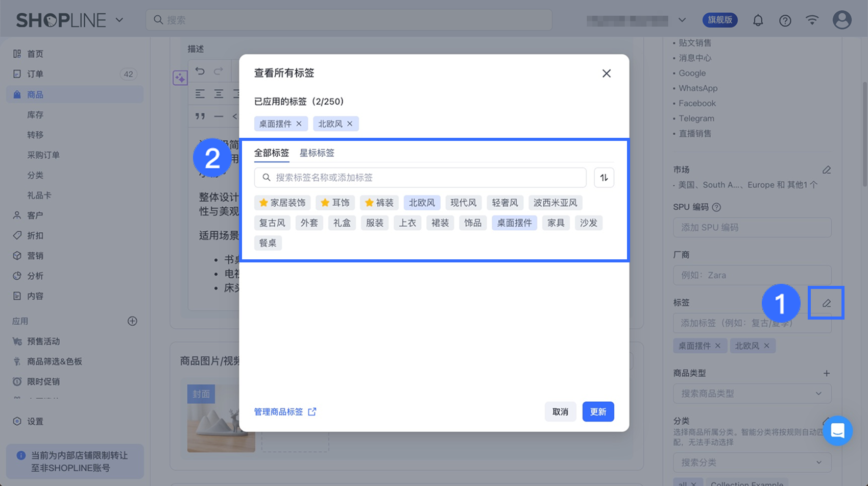868x486 pixels.
Task: Expand the store name dropdown arrow
Action: pyautogui.click(x=682, y=20)
